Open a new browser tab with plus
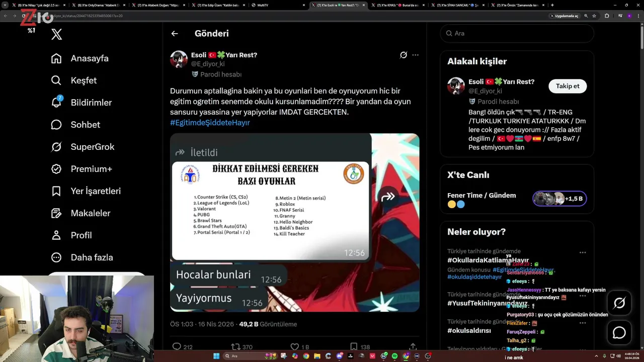This screenshot has height=362, width=644. coord(552,5)
